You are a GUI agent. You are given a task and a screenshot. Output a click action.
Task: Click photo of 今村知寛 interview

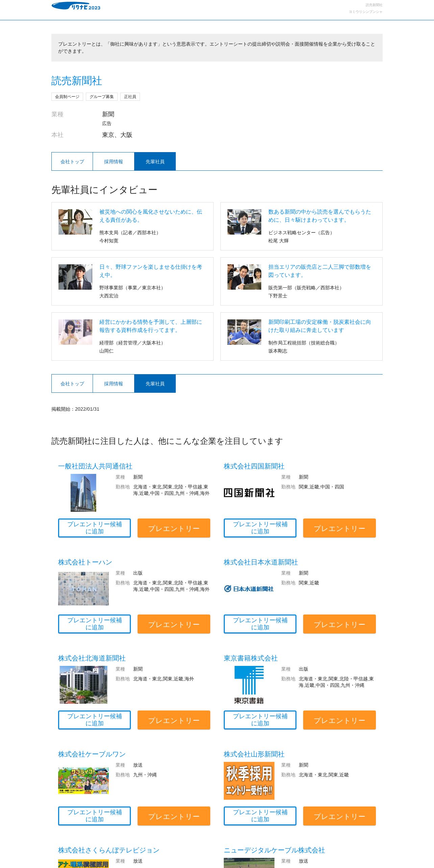[75, 222]
